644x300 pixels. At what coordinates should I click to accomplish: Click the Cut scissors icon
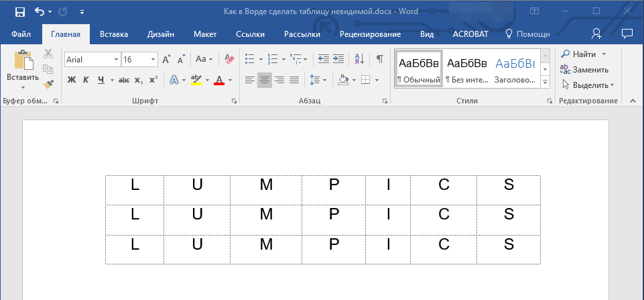48,54
